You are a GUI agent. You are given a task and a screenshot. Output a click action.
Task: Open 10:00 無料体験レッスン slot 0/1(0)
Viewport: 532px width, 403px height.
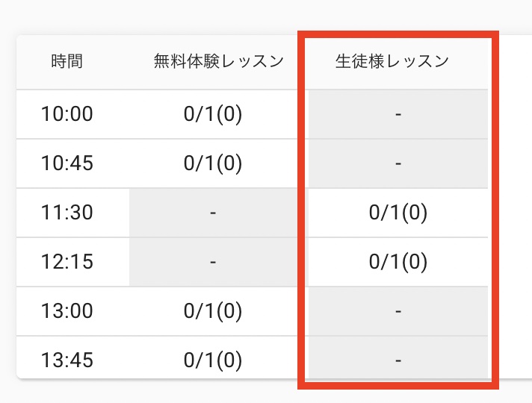point(213,114)
